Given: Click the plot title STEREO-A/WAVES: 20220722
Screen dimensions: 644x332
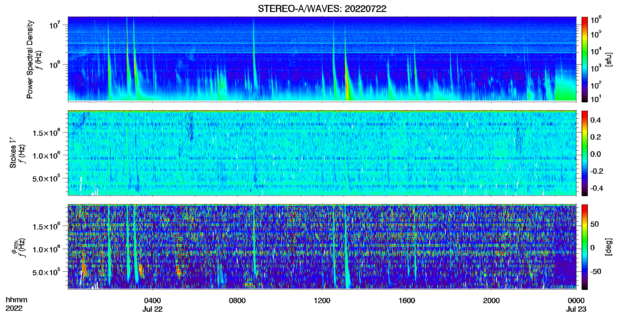Looking at the screenshot, I should [322, 9].
